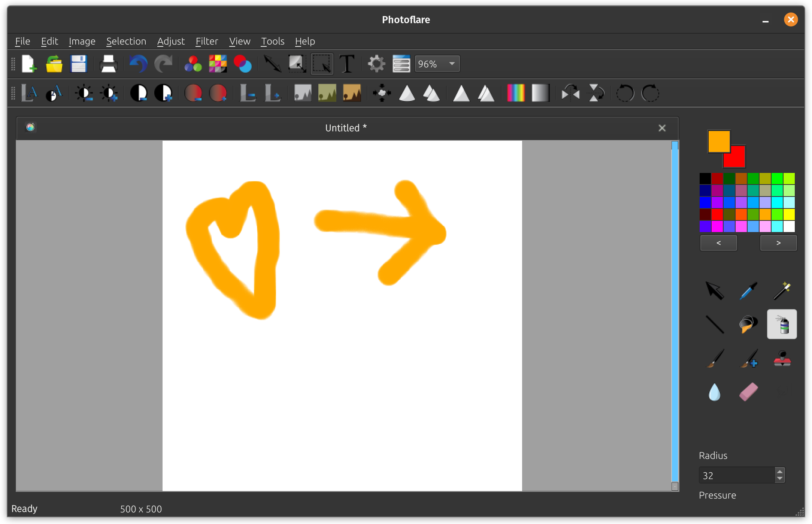Close the Untitled image tab
Image resolution: width=812 pixels, height=524 pixels.
662,128
